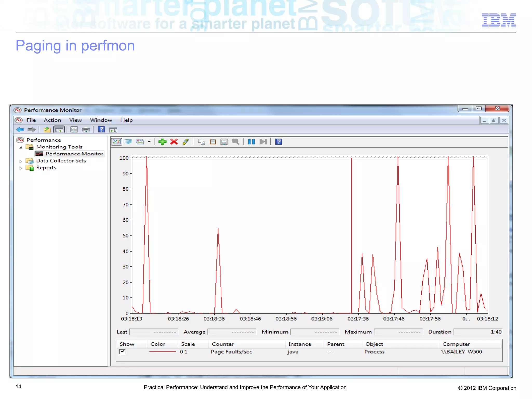Image resolution: width=532 pixels, height=399 pixels.
Task: Click the Properties icon in MMC toolbar
Action: pos(74,129)
